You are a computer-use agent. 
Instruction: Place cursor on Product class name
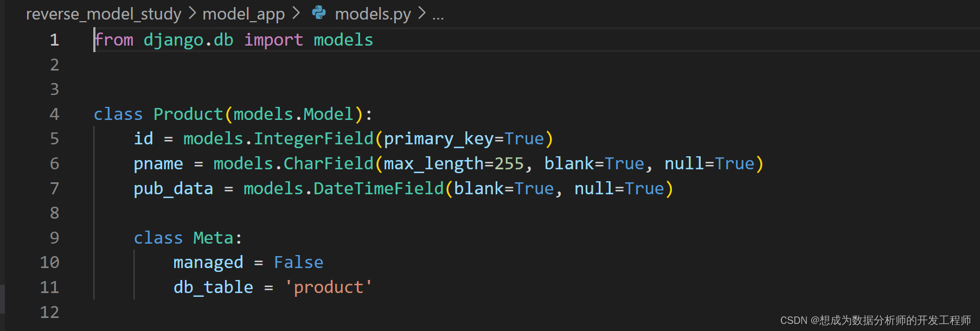pyautogui.click(x=188, y=114)
